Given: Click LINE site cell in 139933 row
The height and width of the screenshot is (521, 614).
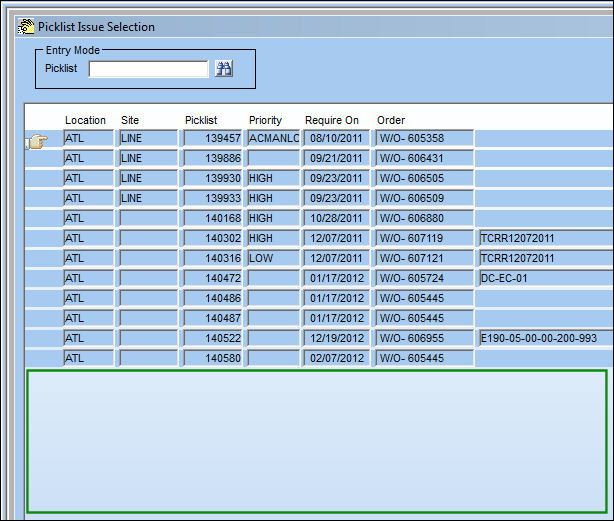Looking at the screenshot, I should (148, 198).
